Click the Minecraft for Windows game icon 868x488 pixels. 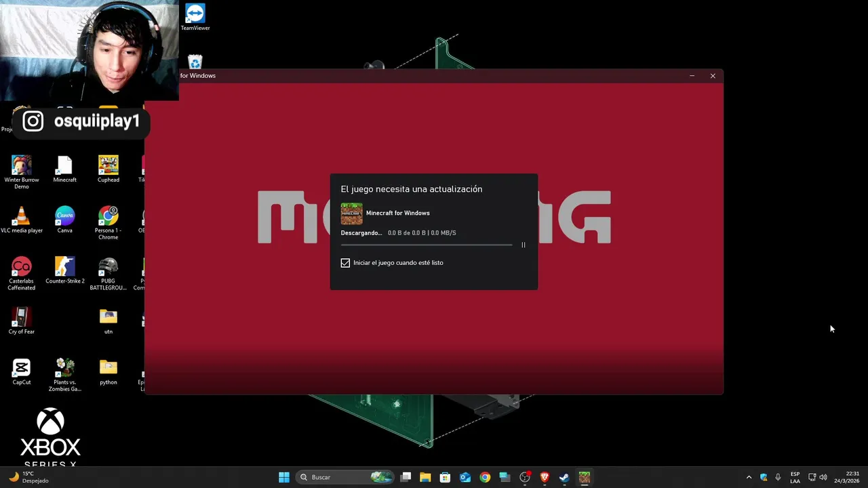[351, 213]
